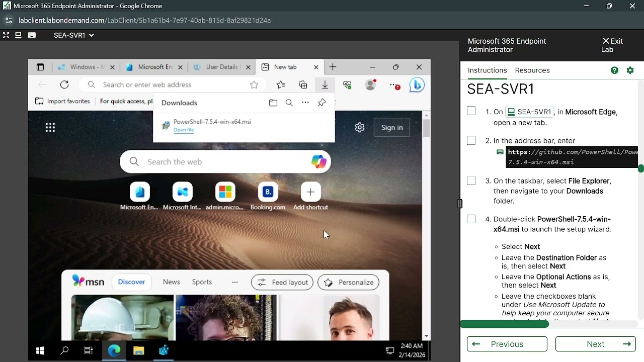Open the Microsoft Intune shortcut tile
644x362 pixels.
point(182,197)
